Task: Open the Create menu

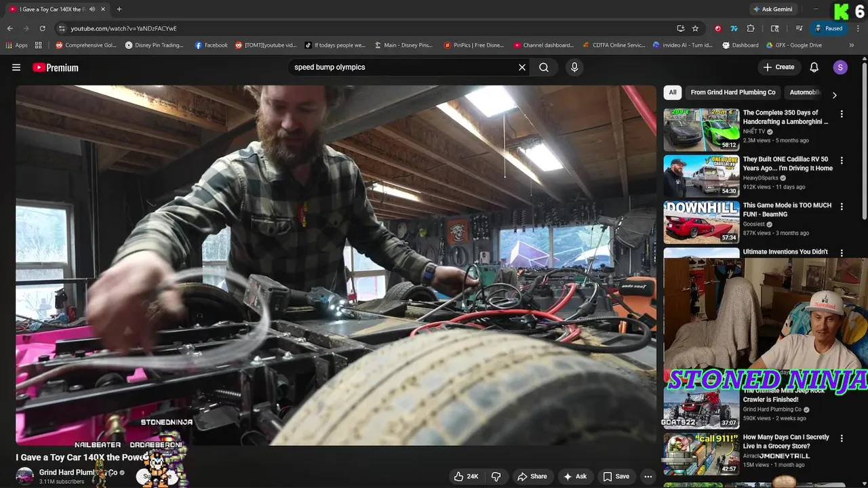Action: (778, 67)
